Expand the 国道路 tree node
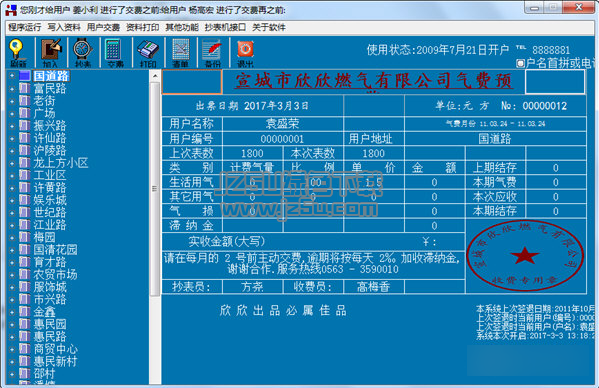This screenshot has width=599, height=388. click(x=12, y=76)
